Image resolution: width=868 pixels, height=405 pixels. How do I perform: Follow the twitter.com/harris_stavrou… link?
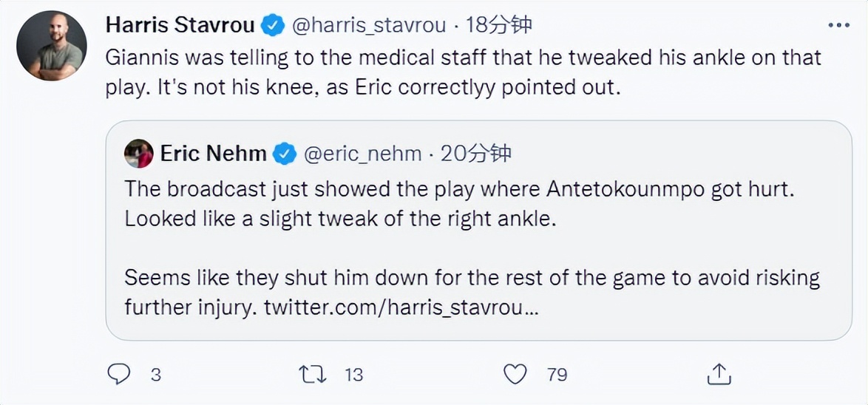[401, 307]
